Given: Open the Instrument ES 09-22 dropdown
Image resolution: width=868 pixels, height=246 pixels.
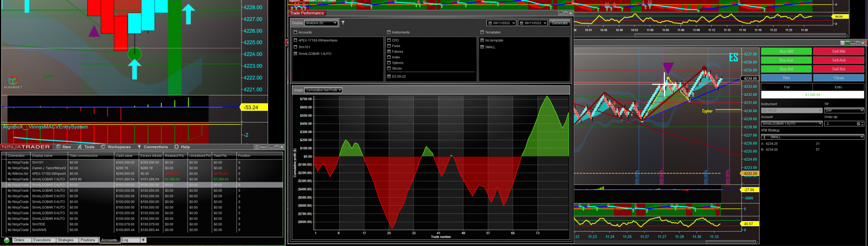Looking at the screenshot, I should pos(792,110).
